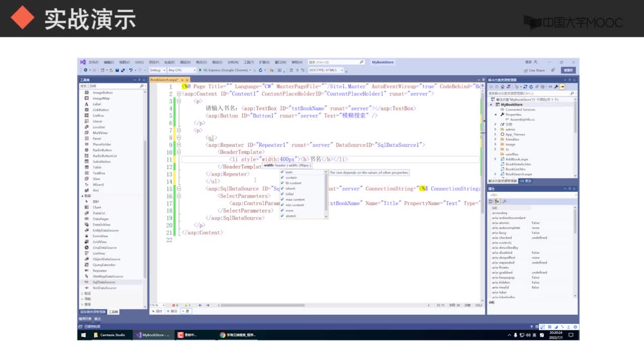Select the Chart toolbox icon
Viewport: 644px width, 362px height.
[x=87, y=207]
